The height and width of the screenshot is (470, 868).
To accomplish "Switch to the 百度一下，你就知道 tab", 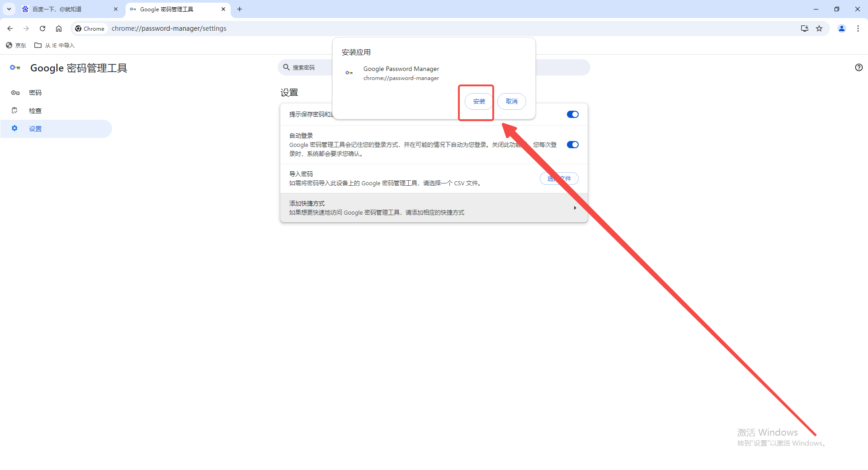I will [70, 9].
